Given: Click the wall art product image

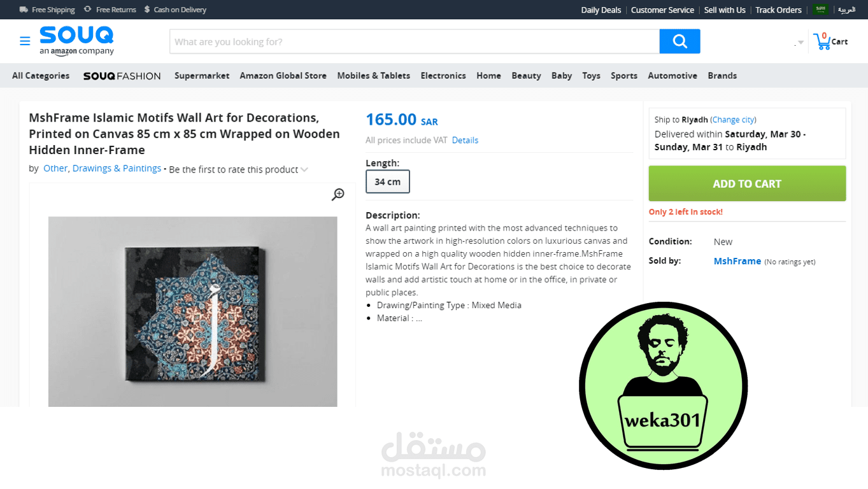Looking at the screenshot, I should pyautogui.click(x=193, y=311).
